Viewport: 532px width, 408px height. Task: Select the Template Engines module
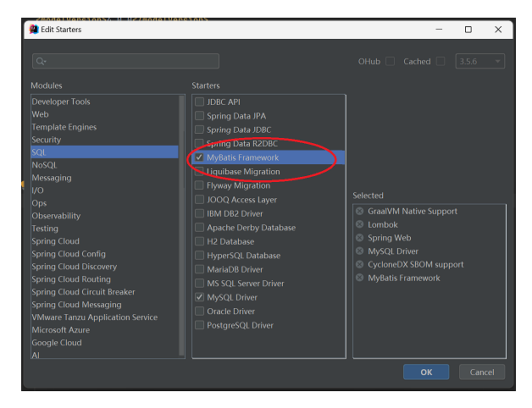tap(104, 127)
